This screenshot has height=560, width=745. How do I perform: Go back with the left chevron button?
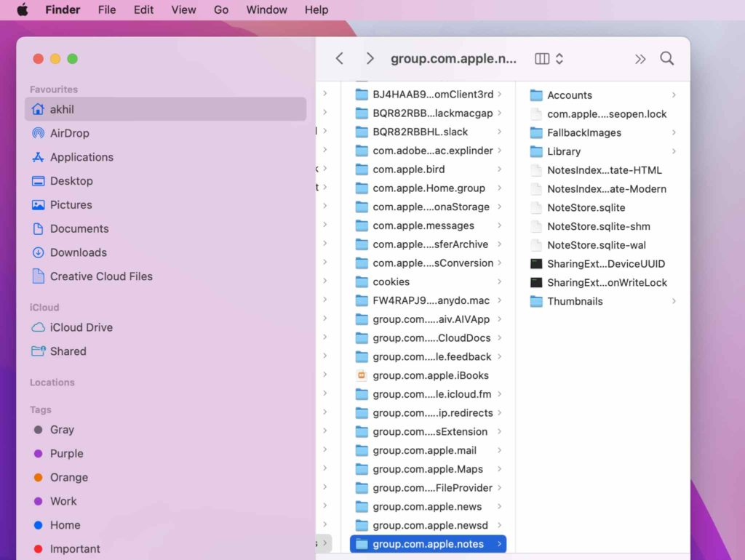(339, 58)
